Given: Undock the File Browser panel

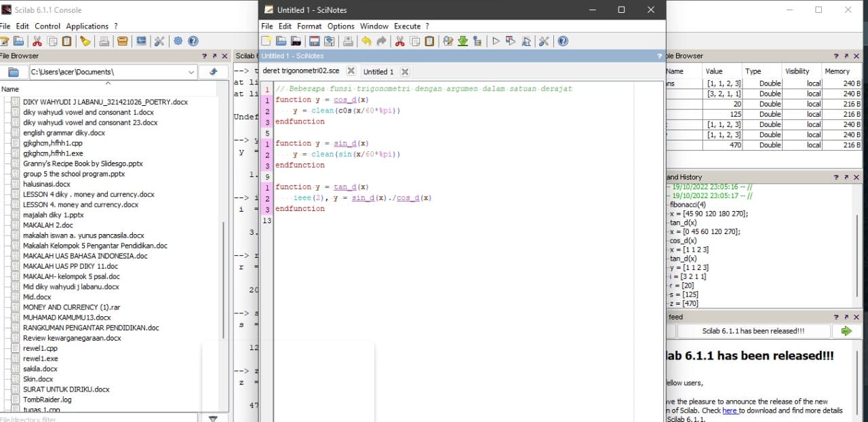Looking at the screenshot, I should (214, 56).
